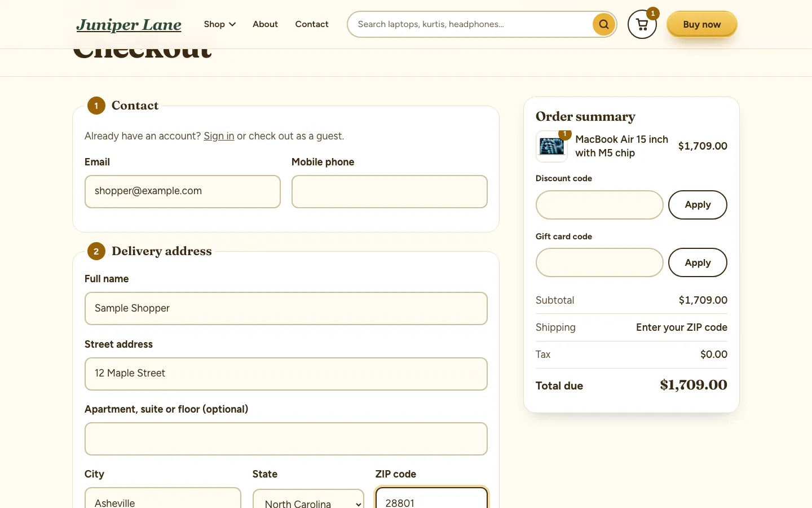Viewport: 812px width, 508px height.
Task: Click the Subtotal label
Action: coord(555,300)
